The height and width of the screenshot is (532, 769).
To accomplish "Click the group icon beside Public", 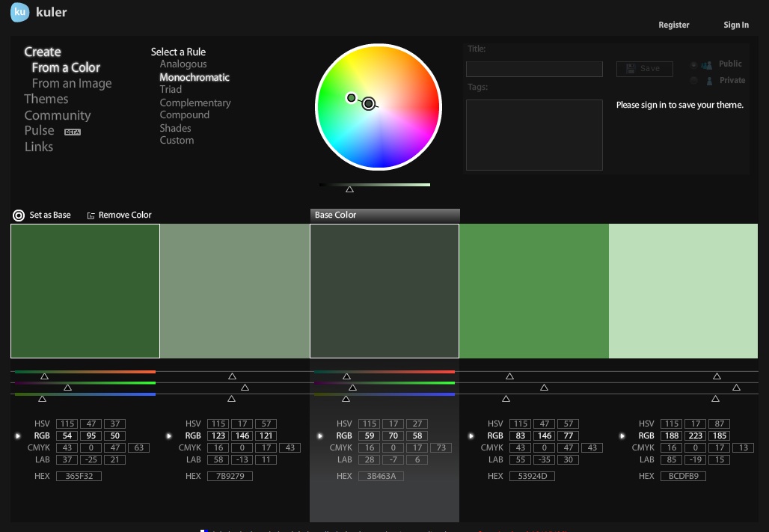I will point(706,64).
